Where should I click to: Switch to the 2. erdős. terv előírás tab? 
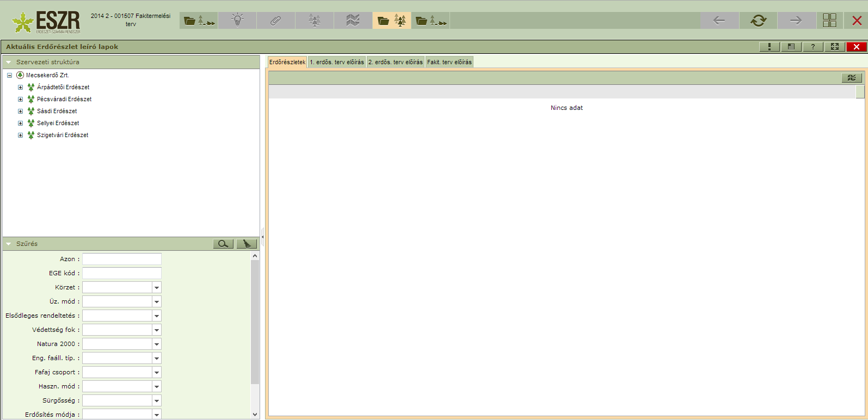[x=396, y=62]
